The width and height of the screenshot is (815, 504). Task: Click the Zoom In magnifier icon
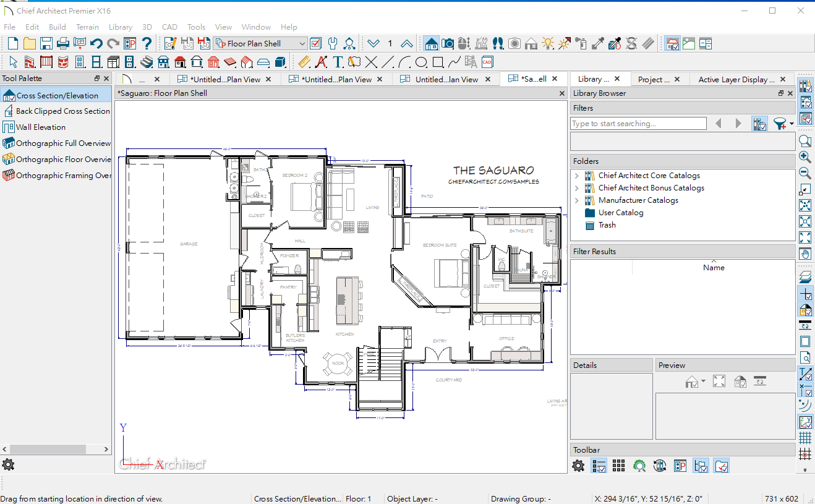click(805, 157)
